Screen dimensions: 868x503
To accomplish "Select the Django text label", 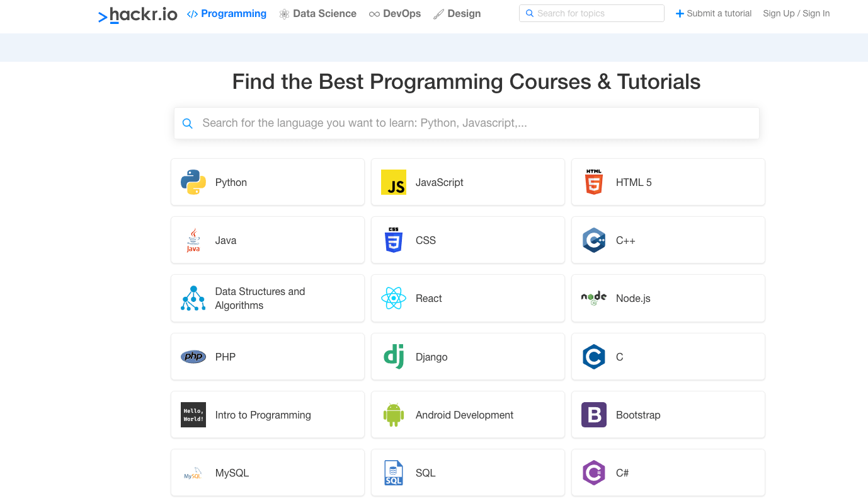I will coord(431,357).
